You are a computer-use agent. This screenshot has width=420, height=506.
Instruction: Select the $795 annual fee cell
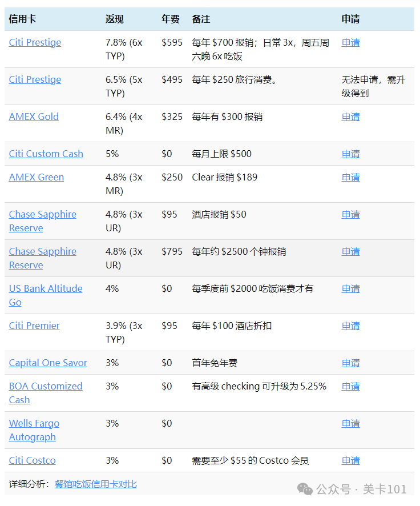(x=172, y=251)
